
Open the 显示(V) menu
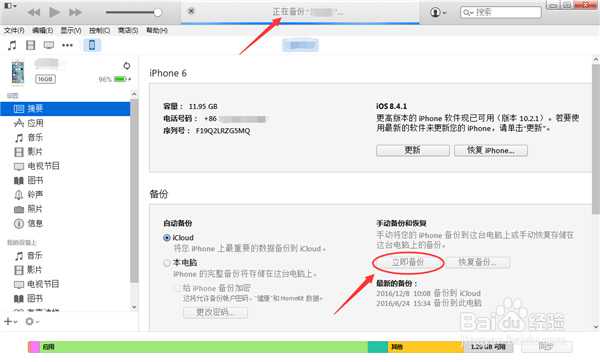tap(71, 30)
